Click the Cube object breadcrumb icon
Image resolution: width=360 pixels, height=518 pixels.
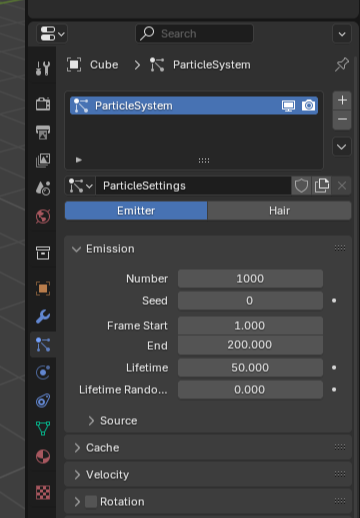[x=74, y=65]
